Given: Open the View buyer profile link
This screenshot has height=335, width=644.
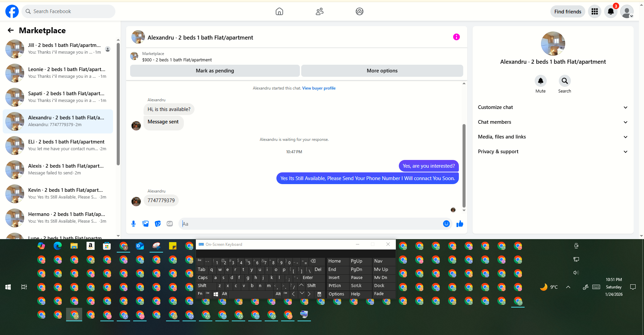Looking at the screenshot, I should tap(319, 88).
